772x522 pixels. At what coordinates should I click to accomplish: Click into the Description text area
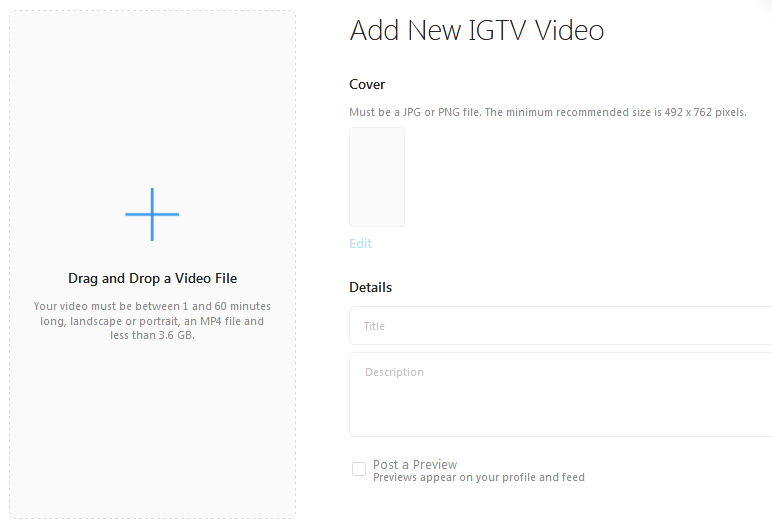pos(560,394)
